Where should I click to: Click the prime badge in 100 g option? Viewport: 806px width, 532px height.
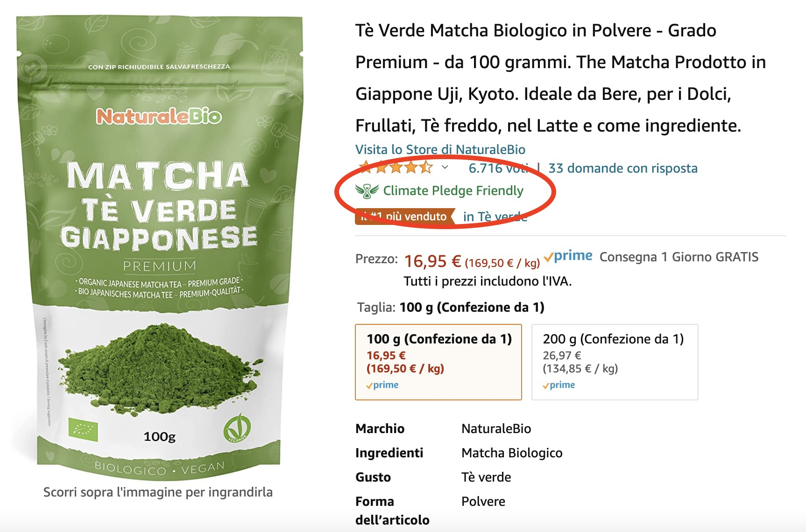(x=382, y=385)
